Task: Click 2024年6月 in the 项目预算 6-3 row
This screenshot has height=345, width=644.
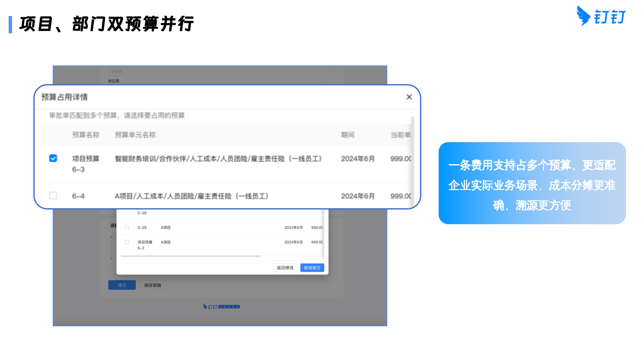Action: [358, 159]
